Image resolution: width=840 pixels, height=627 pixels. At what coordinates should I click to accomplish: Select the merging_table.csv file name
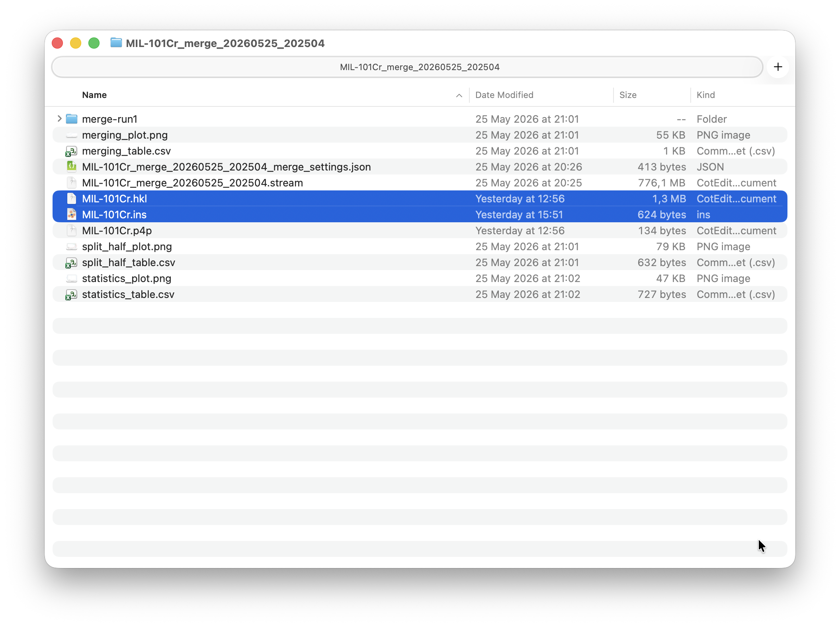tap(126, 151)
